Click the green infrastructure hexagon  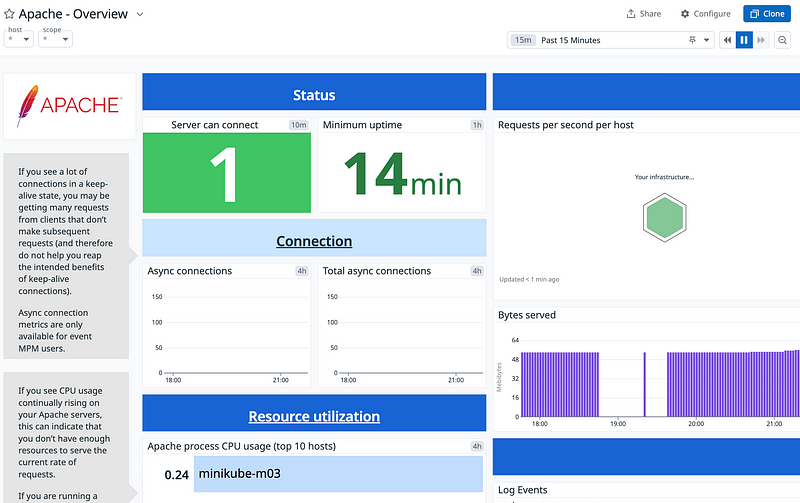coord(664,219)
